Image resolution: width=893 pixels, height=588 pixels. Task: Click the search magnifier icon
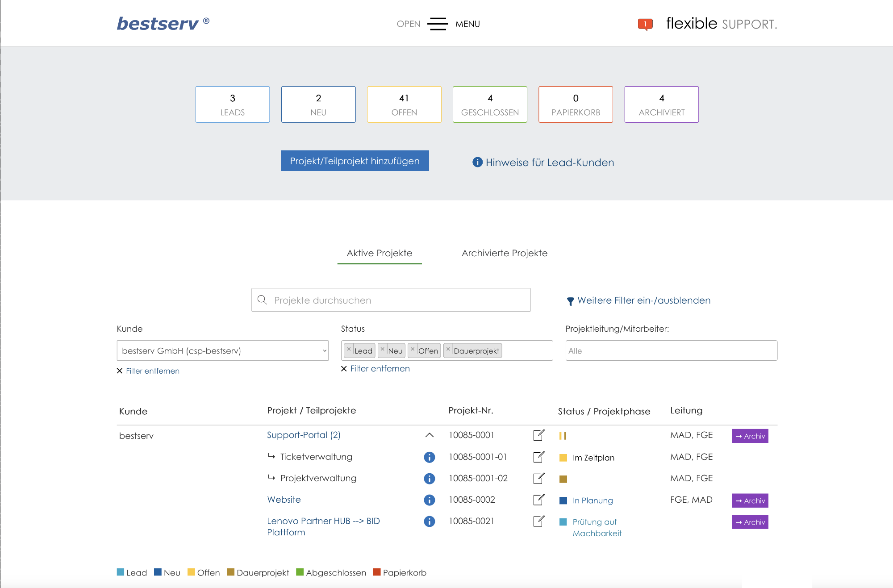263,300
